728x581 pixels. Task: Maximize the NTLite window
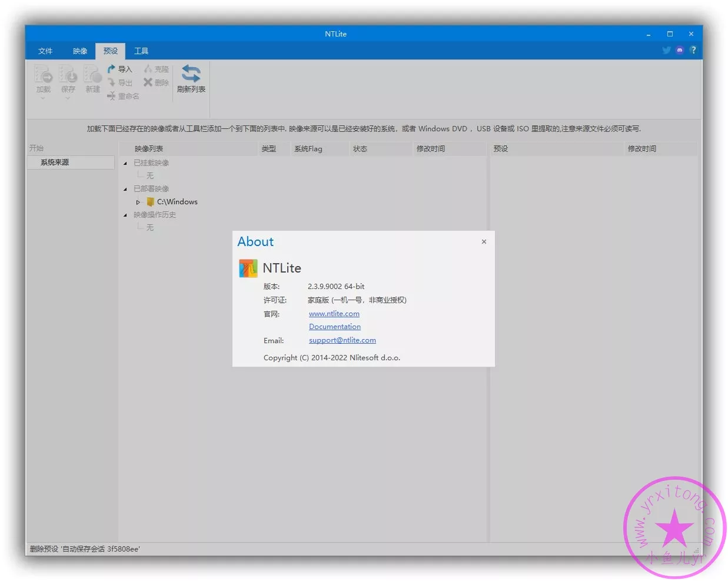670,34
